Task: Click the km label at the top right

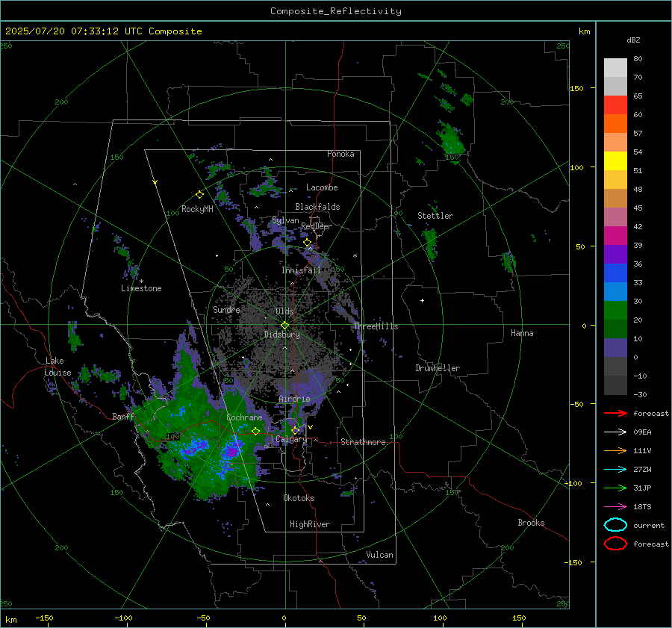Action: pyautogui.click(x=584, y=31)
